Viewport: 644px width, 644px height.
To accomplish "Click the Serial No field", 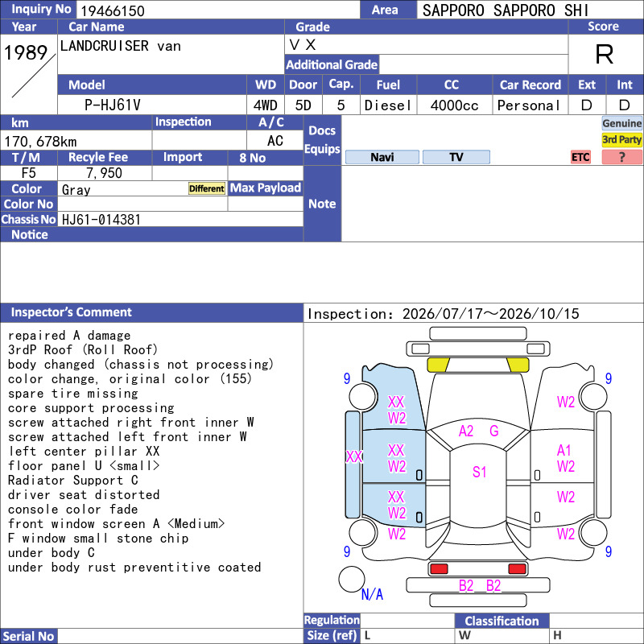I will pos(180,636).
